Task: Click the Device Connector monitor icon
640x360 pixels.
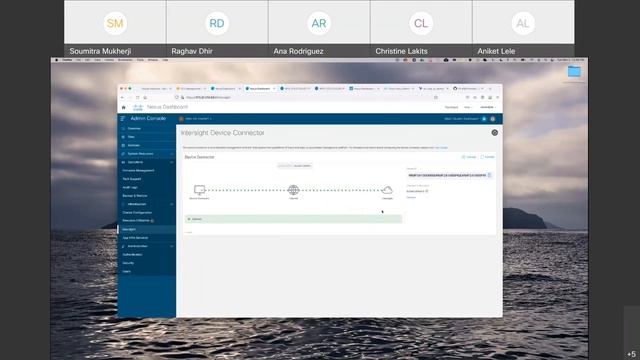Action: [x=200, y=190]
